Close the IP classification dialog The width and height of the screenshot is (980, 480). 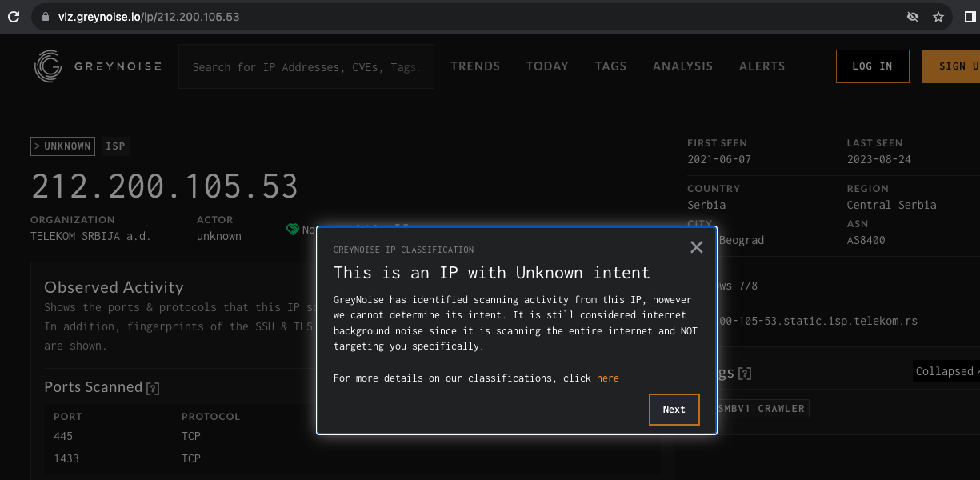(696, 247)
